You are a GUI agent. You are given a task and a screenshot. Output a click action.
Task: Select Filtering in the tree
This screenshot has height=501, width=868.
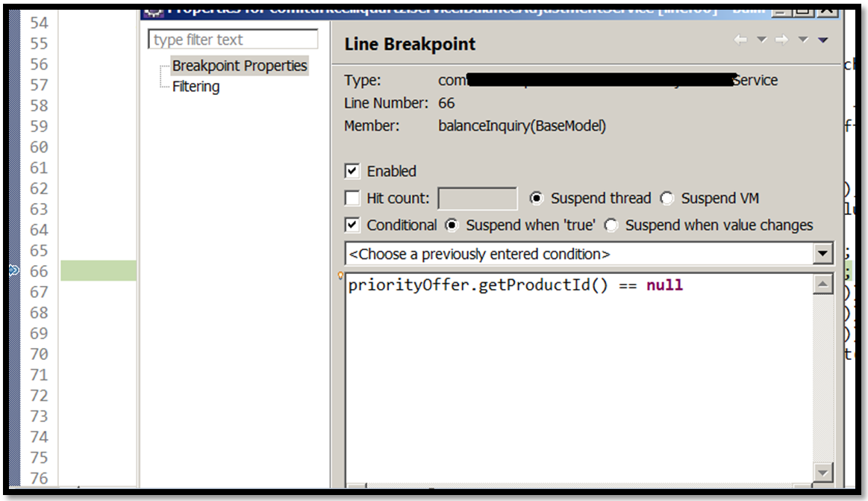(x=196, y=87)
